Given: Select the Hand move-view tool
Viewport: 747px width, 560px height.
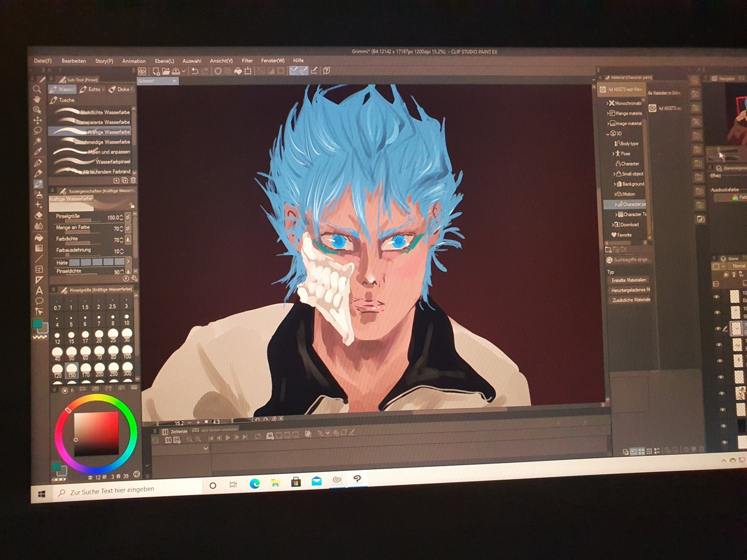Looking at the screenshot, I should (x=37, y=100).
